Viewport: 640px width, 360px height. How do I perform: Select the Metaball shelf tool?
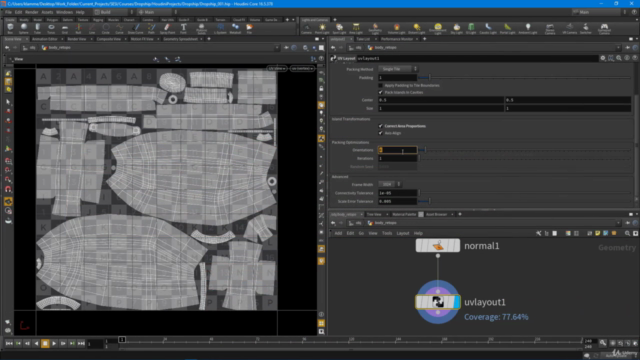235,29
